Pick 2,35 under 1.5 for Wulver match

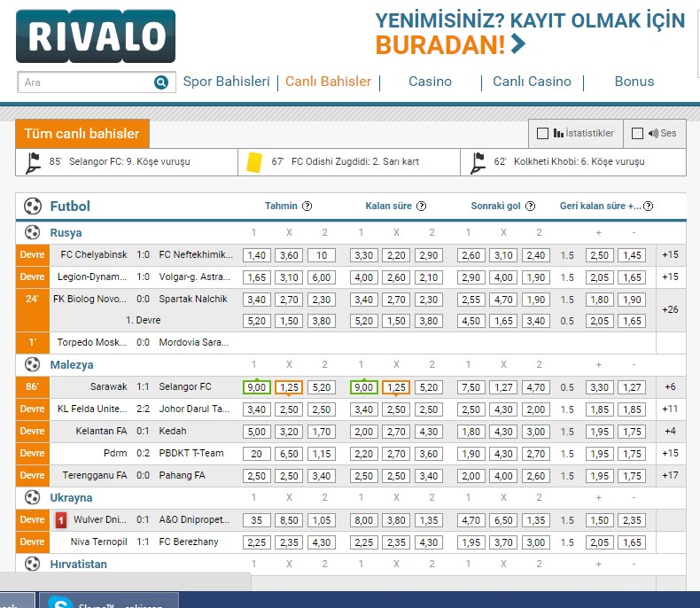[632, 520]
